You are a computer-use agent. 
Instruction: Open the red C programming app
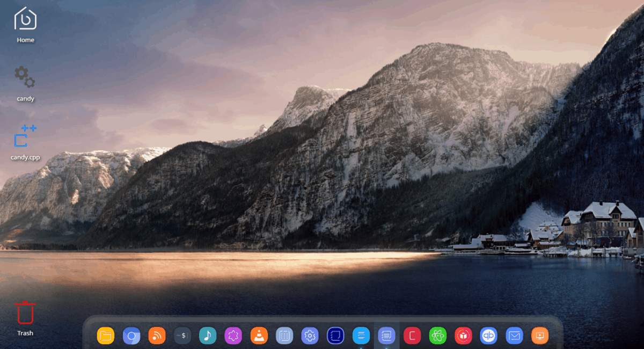[412, 335]
